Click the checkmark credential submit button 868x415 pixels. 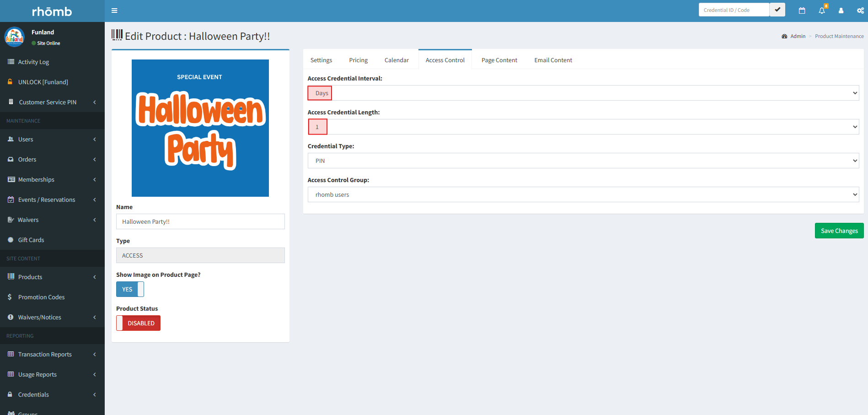(777, 10)
